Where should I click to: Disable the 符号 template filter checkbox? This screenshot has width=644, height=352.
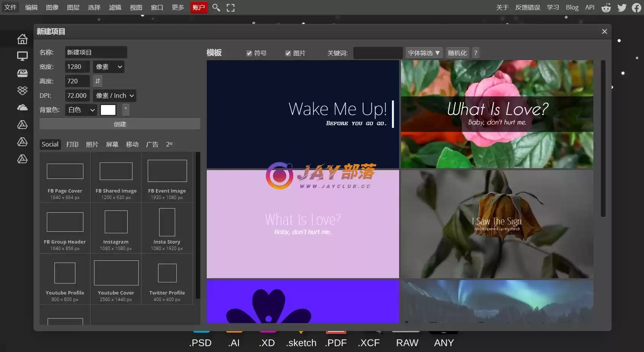click(249, 53)
